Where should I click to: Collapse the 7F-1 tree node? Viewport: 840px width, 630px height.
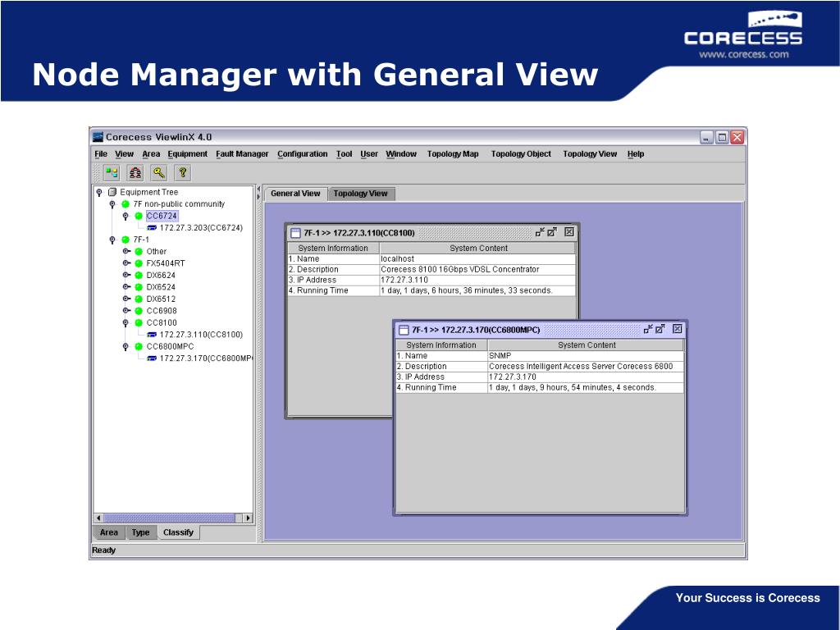tap(112, 240)
